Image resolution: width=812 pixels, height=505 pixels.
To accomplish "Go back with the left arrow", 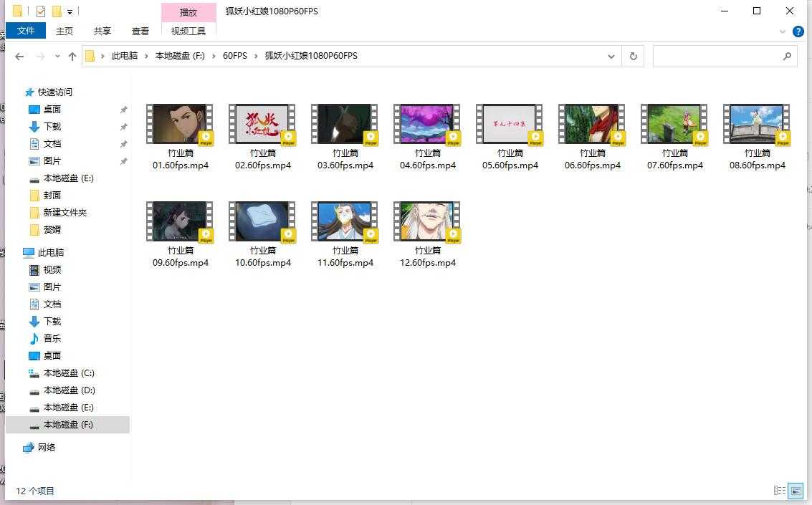I will coord(19,57).
